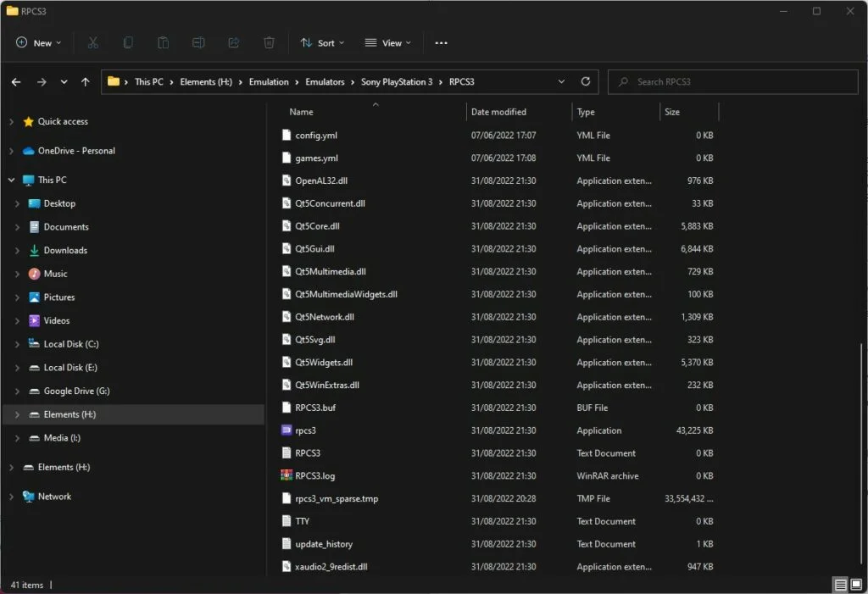
Task: Refresh the RPCS3 folder view
Action: (586, 81)
